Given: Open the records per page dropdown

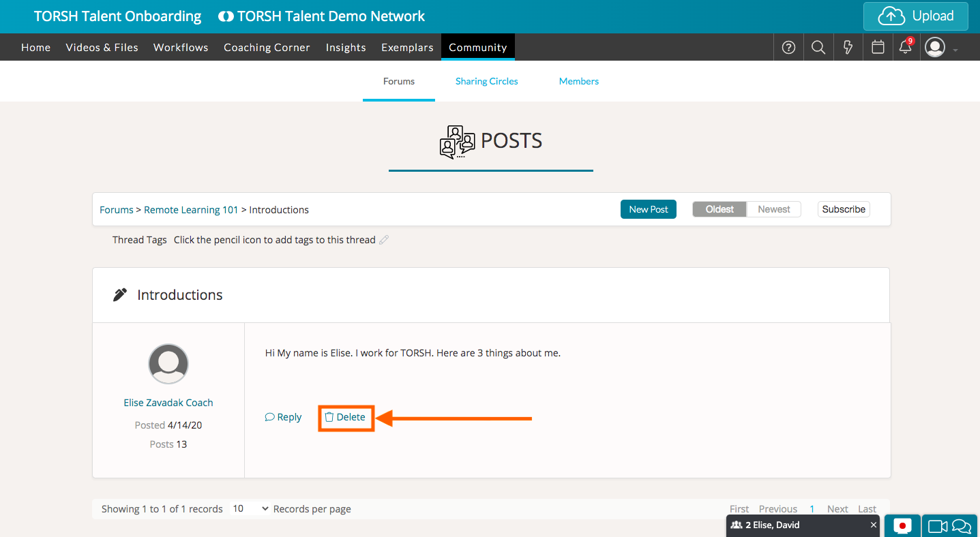Looking at the screenshot, I should tap(250, 509).
